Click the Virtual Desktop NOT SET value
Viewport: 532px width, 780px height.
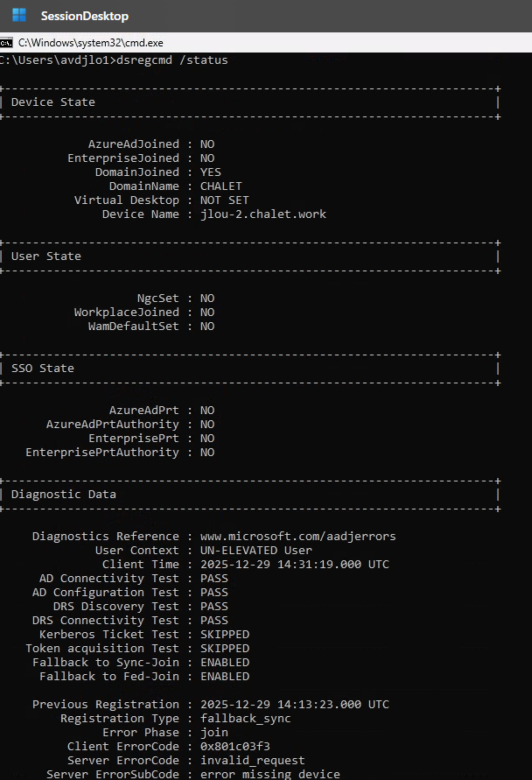225,200
